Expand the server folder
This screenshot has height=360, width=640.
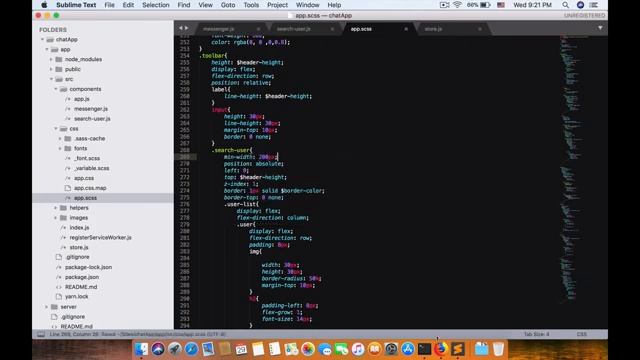47,307
